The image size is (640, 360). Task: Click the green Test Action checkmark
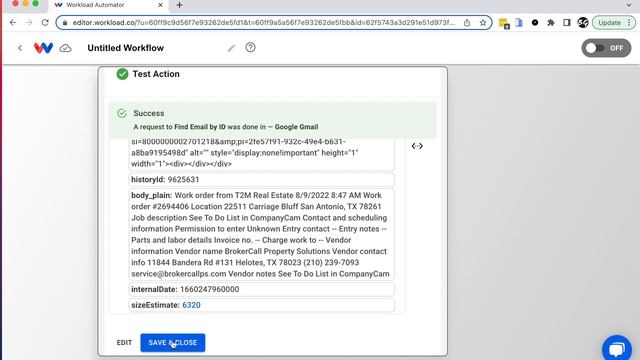122,74
